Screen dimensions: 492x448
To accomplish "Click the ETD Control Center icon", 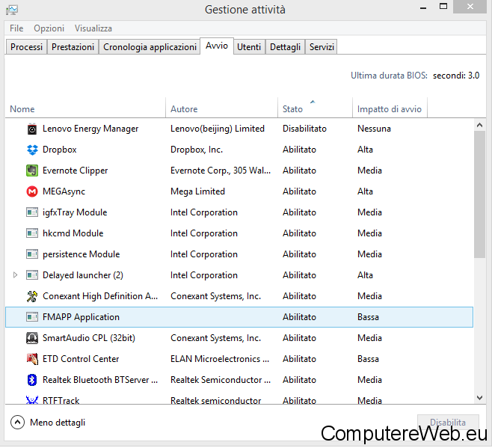I will pyautogui.click(x=32, y=359).
